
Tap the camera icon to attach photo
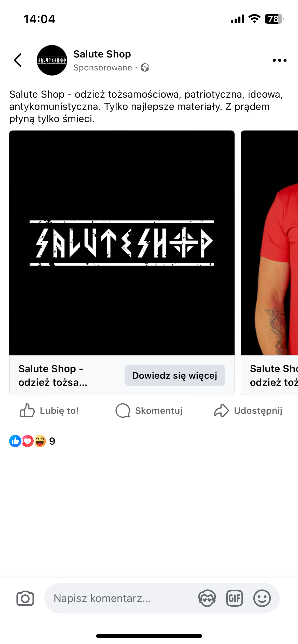pos(25,598)
